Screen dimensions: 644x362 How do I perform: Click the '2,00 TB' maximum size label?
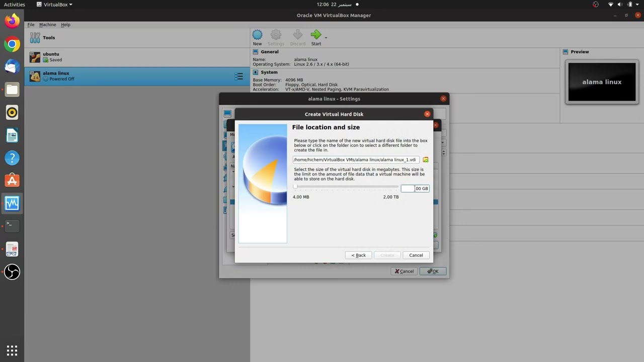click(391, 197)
